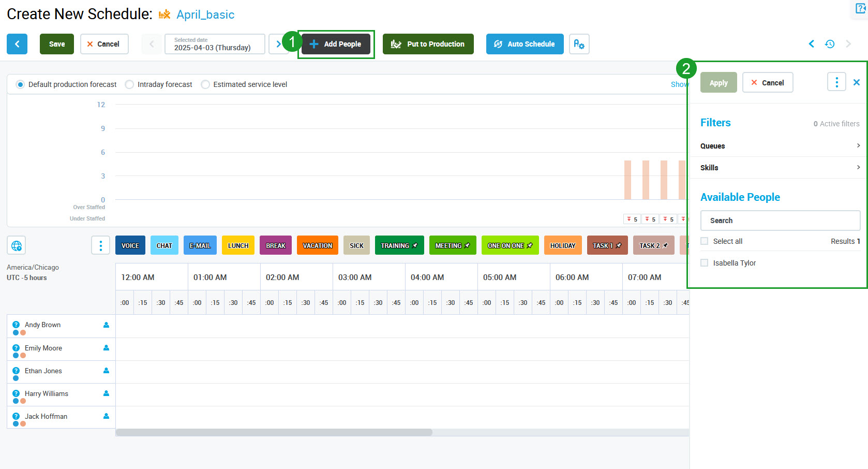This screenshot has height=469, width=868.
Task: Select the orange VACATION activity swatch
Action: [317, 245]
